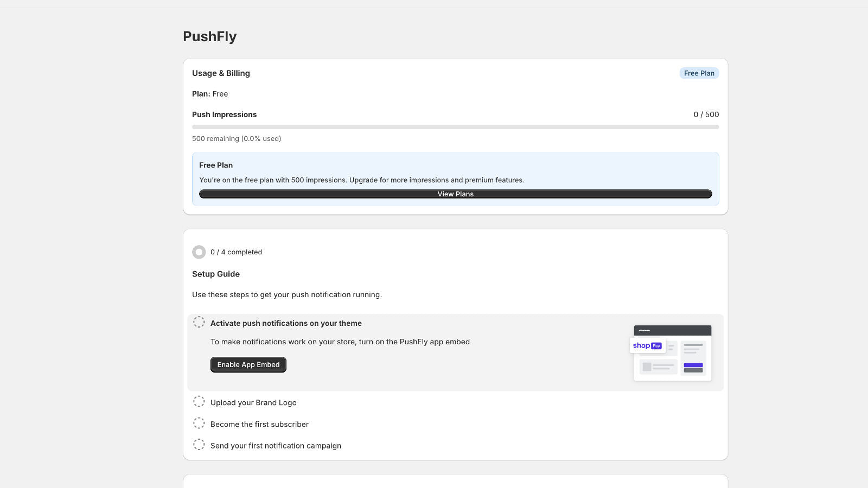Click the Usage & Billing heading

point(221,73)
